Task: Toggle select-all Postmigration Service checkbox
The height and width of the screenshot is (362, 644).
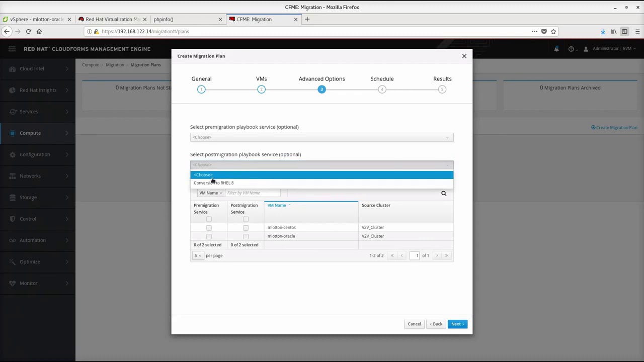Action: click(246, 219)
